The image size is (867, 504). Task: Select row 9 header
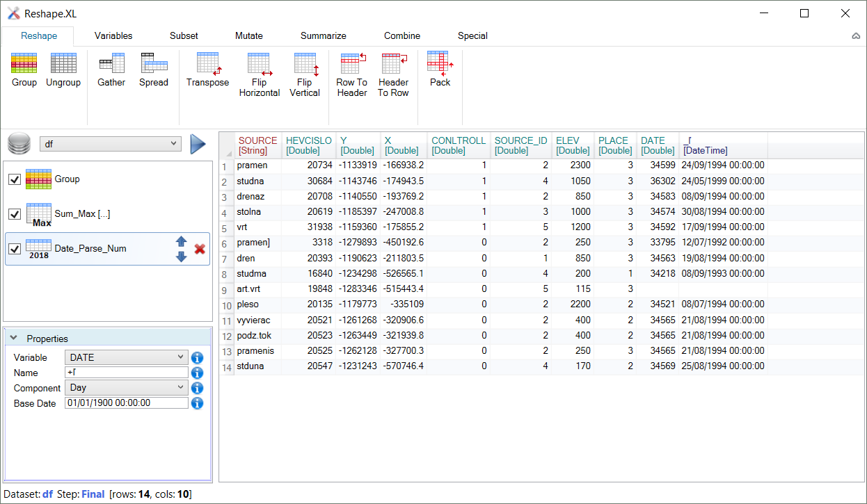click(x=228, y=289)
